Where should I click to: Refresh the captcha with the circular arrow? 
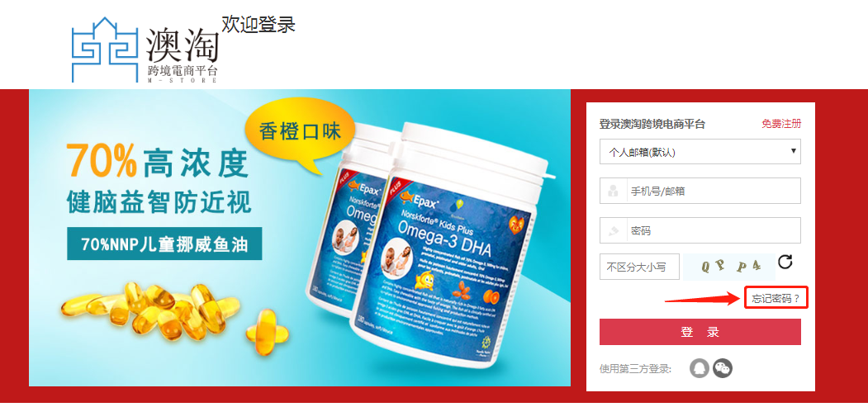coord(785,262)
